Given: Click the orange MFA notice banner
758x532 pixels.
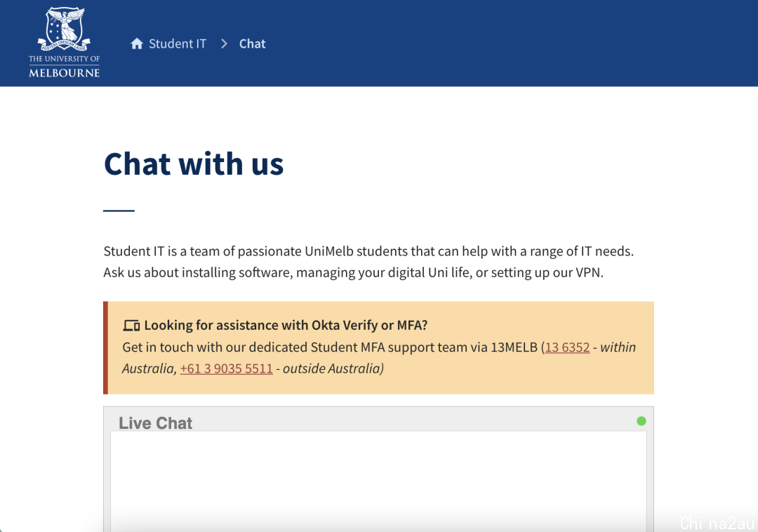Looking at the screenshot, I should click(378, 347).
